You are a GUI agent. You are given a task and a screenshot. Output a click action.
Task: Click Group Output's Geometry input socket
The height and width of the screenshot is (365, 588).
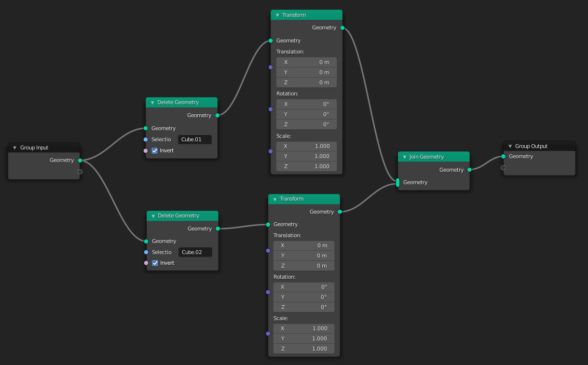503,156
